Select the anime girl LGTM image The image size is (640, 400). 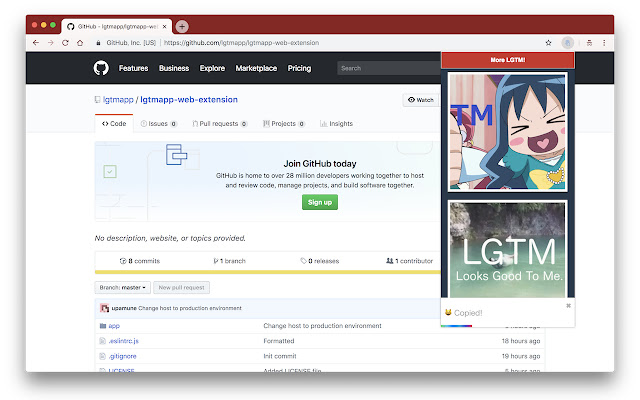[x=507, y=132]
